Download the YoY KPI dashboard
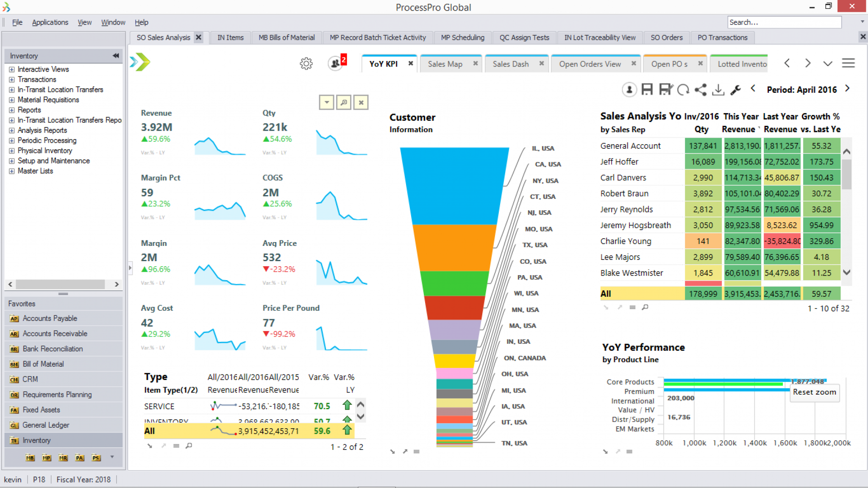 (x=718, y=90)
